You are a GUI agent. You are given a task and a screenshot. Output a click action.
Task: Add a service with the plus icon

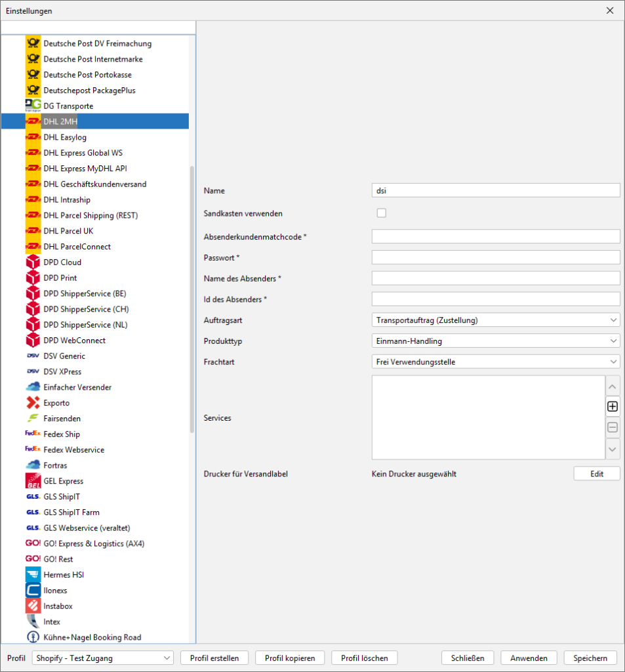(613, 407)
